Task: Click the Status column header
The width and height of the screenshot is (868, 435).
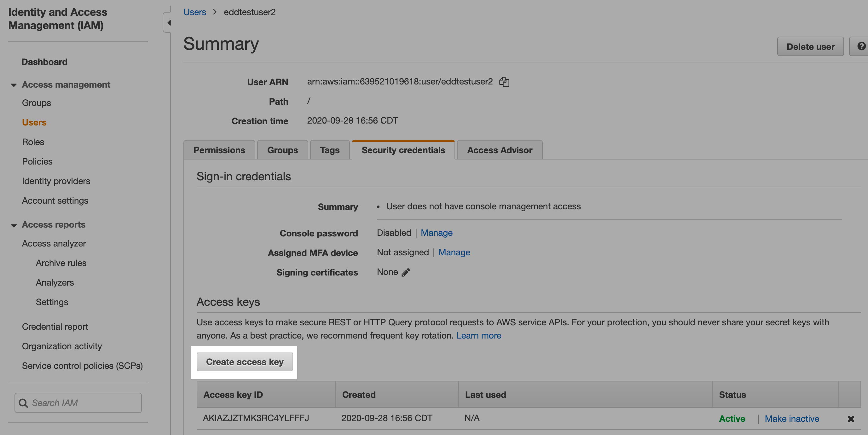Action: pyautogui.click(x=775, y=395)
